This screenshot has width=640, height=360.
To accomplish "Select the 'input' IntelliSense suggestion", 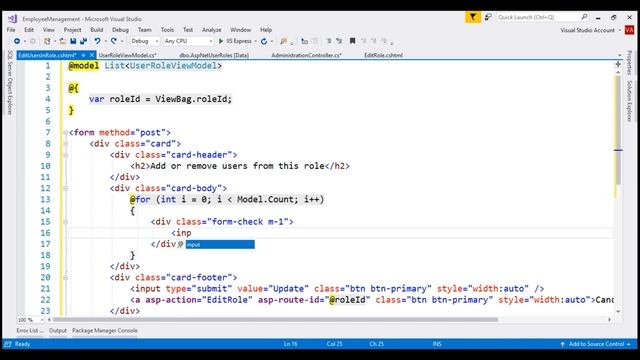I will [220, 244].
